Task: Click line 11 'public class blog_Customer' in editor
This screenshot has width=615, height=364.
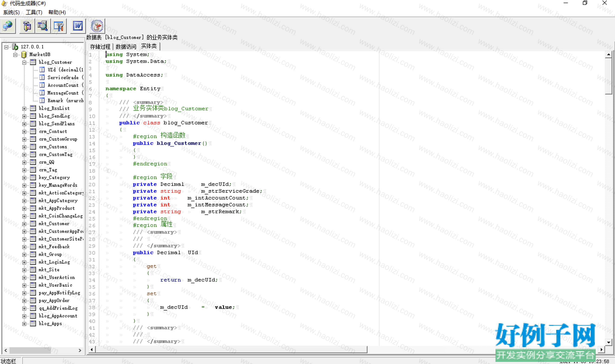Action: (x=163, y=123)
